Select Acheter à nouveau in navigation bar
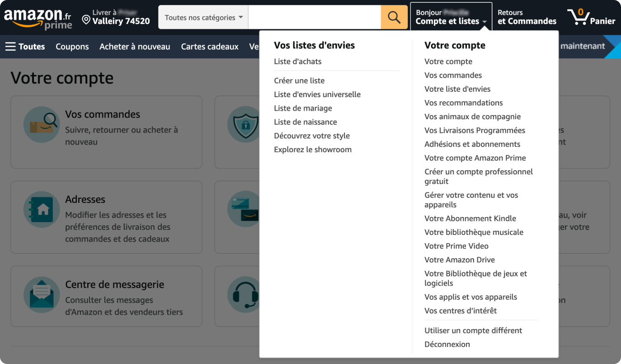 135,47
